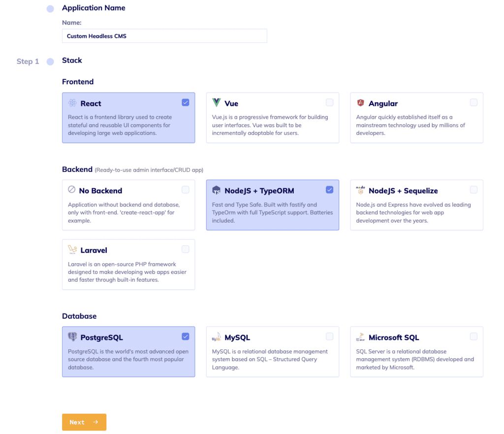Click the No Backend crossed-circle icon
The height and width of the screenshot is (434, 504).
point(72,190)
